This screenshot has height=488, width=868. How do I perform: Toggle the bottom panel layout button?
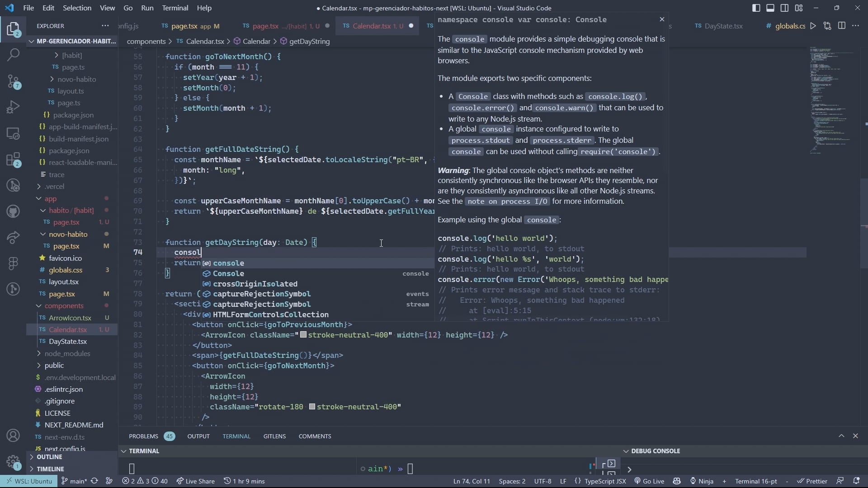(x=770, y=8)
